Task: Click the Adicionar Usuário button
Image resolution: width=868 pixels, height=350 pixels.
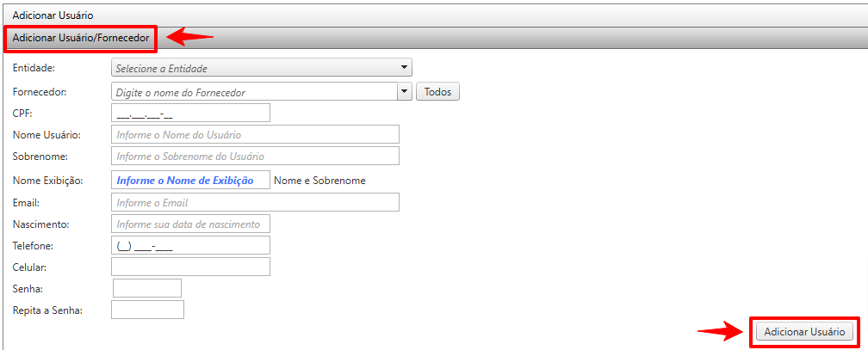Action: click(x=804, y=331)
